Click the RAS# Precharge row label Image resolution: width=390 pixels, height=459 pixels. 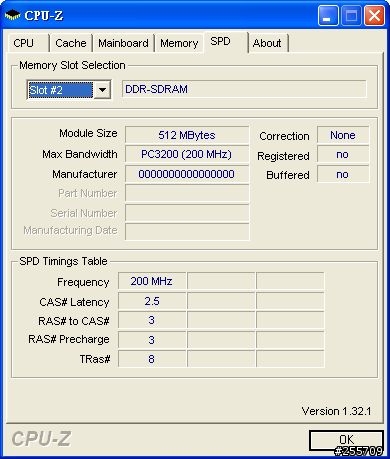coord(69,339)
